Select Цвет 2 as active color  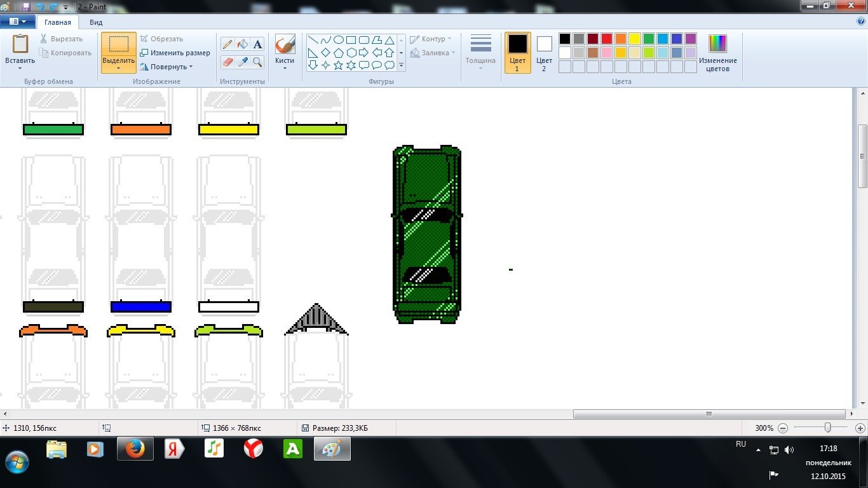(x=544, y=53)
